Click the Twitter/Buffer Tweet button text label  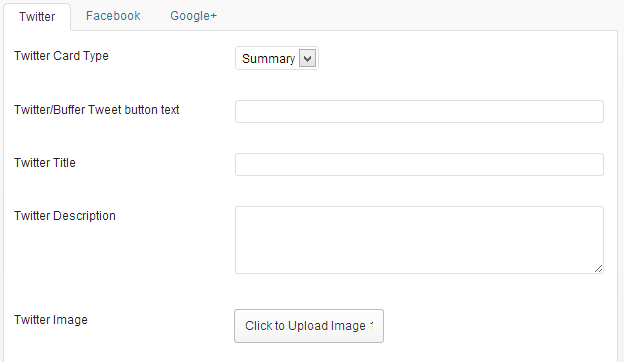[x=97, y=110]
